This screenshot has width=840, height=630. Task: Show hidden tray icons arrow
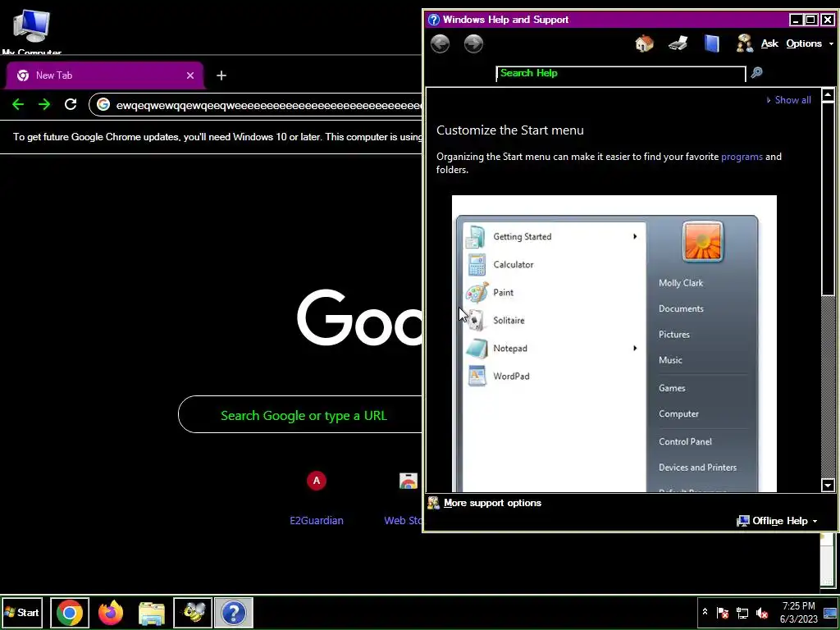coord(705,612)
